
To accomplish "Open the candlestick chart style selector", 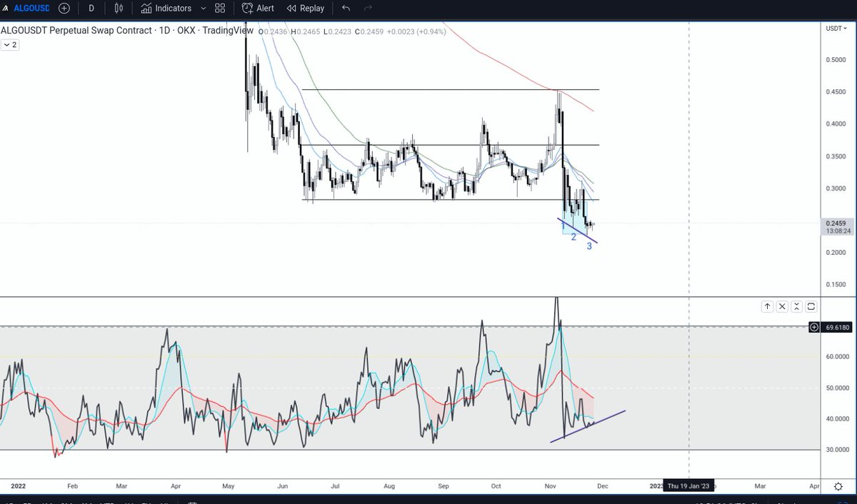I will point(118,9).
